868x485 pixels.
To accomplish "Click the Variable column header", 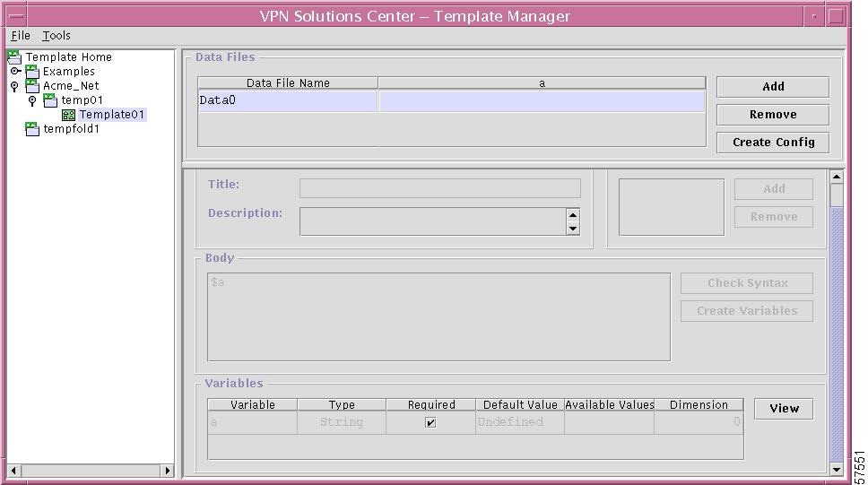I will tap(253, 404).
